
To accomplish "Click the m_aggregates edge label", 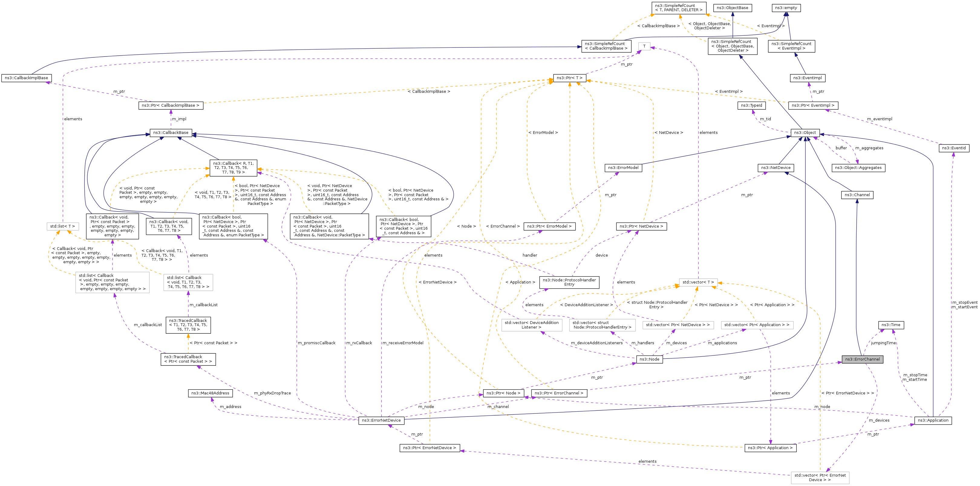I will point(869,148).
